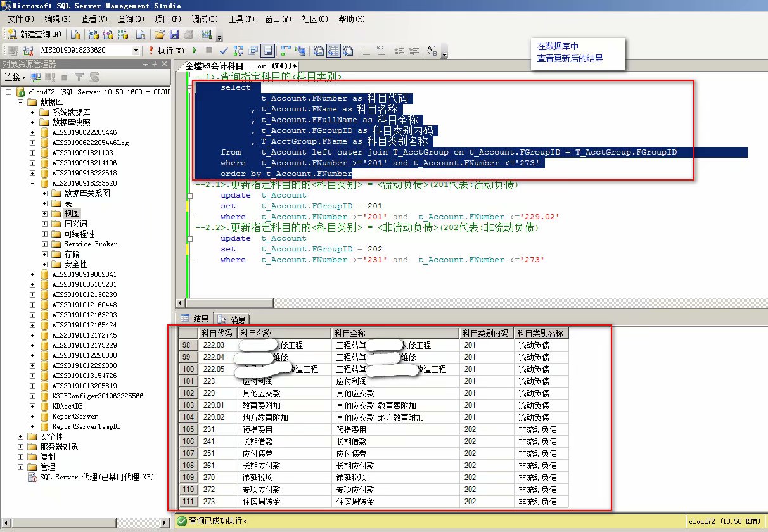Expand the 系统数据库 tree node
Viewport: 768px width, 532px height.
coord(32,112)
